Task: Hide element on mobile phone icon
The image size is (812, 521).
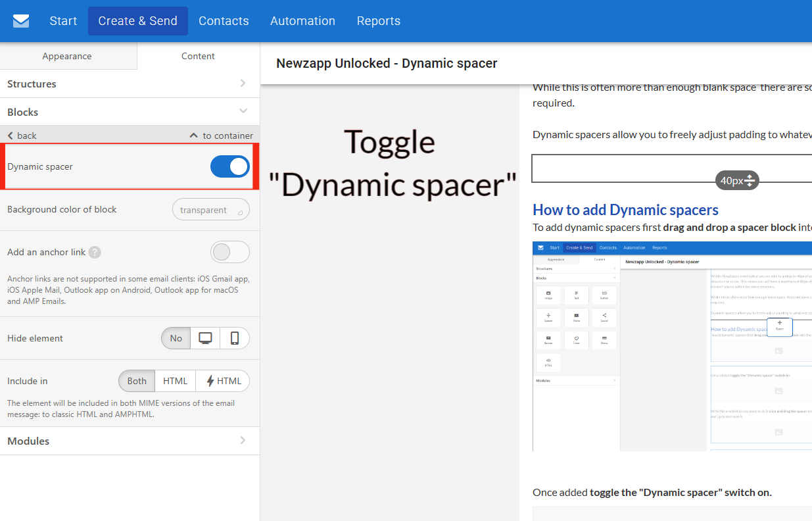Action: (x=235, y=339)
